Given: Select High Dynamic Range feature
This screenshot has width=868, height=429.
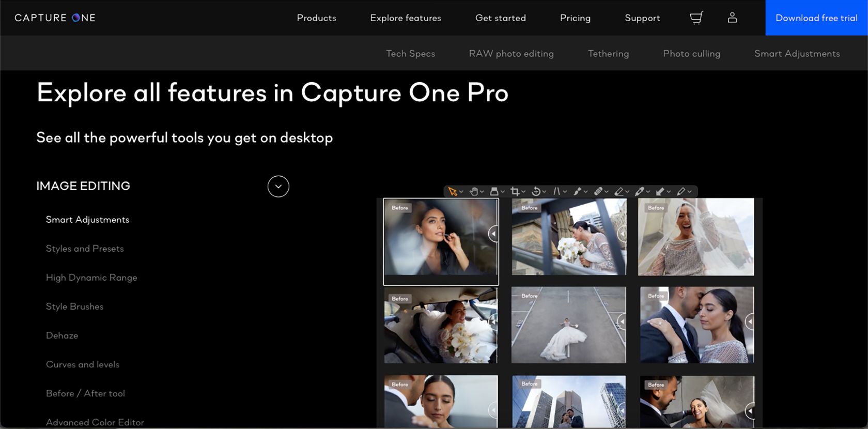Looking at the screenshot, I should coord(91,278).
